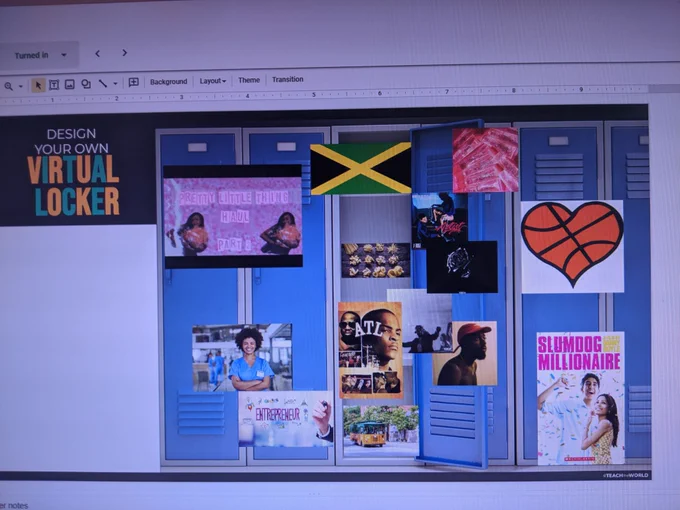
Task: Select the trolley bus street photo
Action: [x=381, y=431]
